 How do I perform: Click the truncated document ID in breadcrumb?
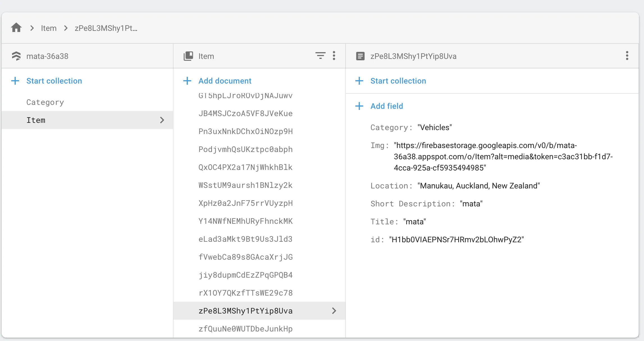coord(106,28)
